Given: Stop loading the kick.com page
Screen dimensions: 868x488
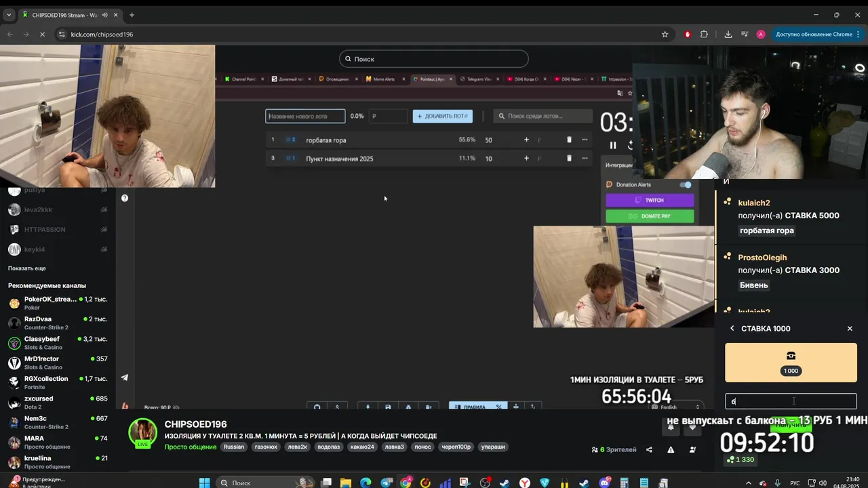Looking at the screenshot, I should (x=43, y=34).
